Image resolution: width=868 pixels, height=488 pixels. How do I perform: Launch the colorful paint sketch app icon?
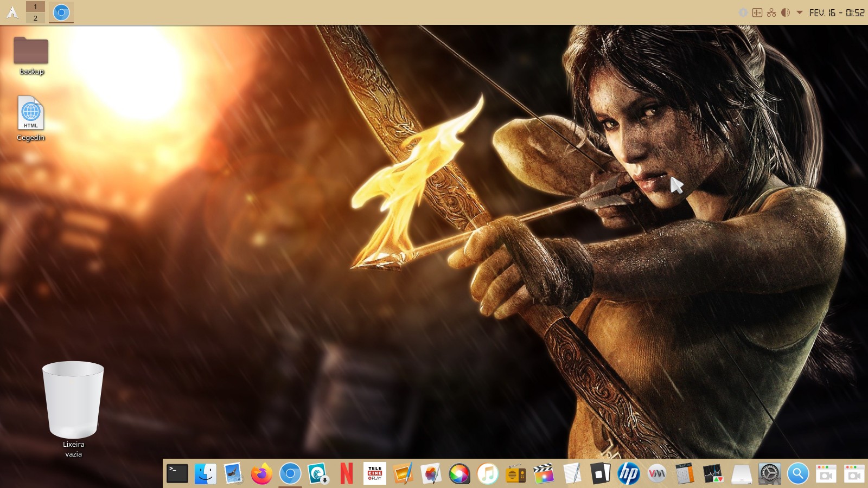[431, 474]
